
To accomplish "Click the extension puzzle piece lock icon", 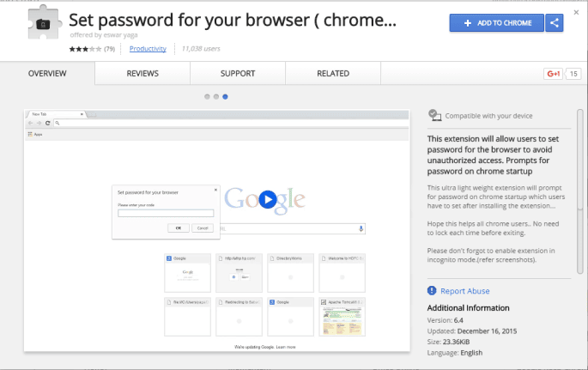I will 45,23.
